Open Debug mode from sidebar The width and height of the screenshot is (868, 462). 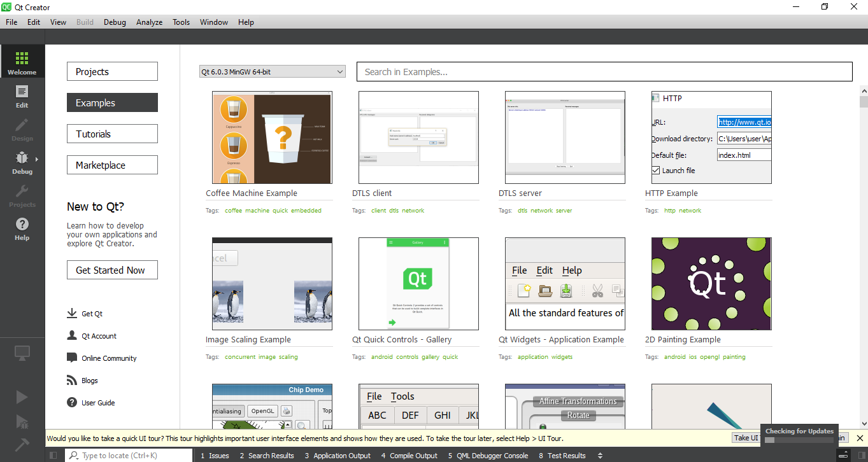click(x=21, y=162)
